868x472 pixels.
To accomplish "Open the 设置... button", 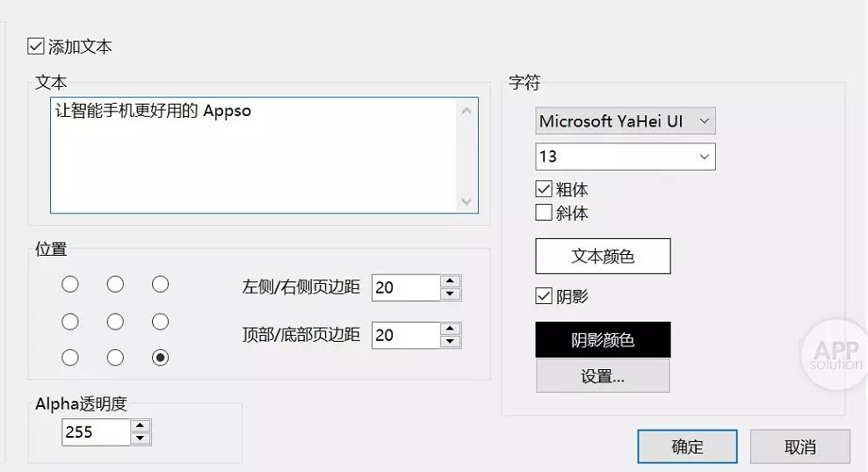I will click(x=603, y=376).
